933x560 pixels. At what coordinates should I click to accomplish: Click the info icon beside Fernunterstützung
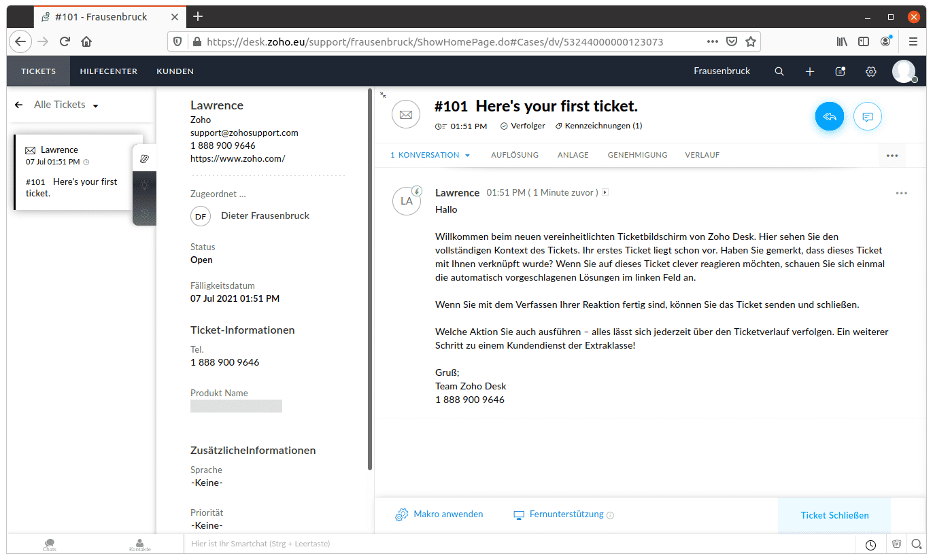tap(610, 515)
